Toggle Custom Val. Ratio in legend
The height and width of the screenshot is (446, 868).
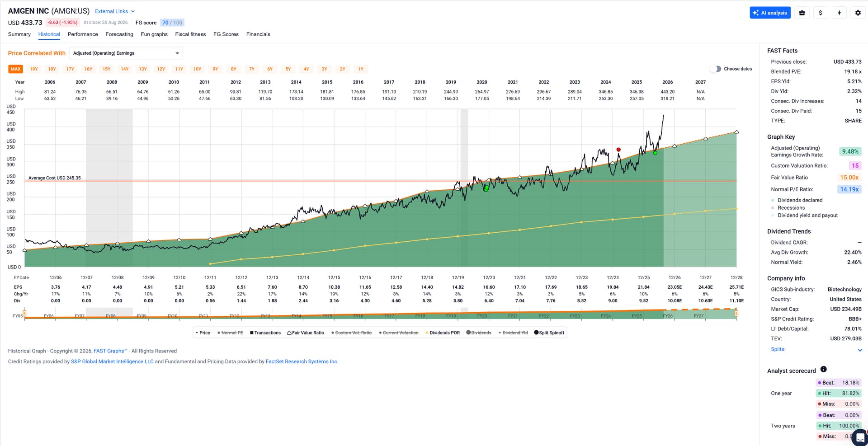(x=351, y=333)
